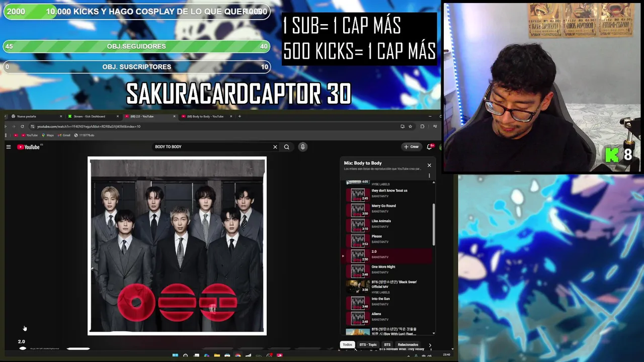Screen dimensions: 644x362
Task: Switch to the Stream - Kick Dashboard tab
Action: pos(92,116)
